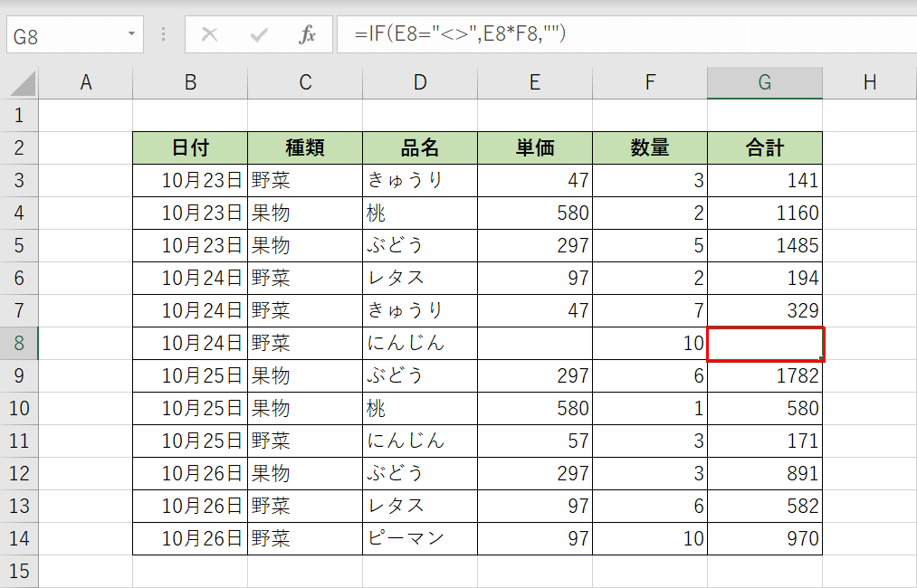Select column G header
917x588 pixels.
pos(765,81)
